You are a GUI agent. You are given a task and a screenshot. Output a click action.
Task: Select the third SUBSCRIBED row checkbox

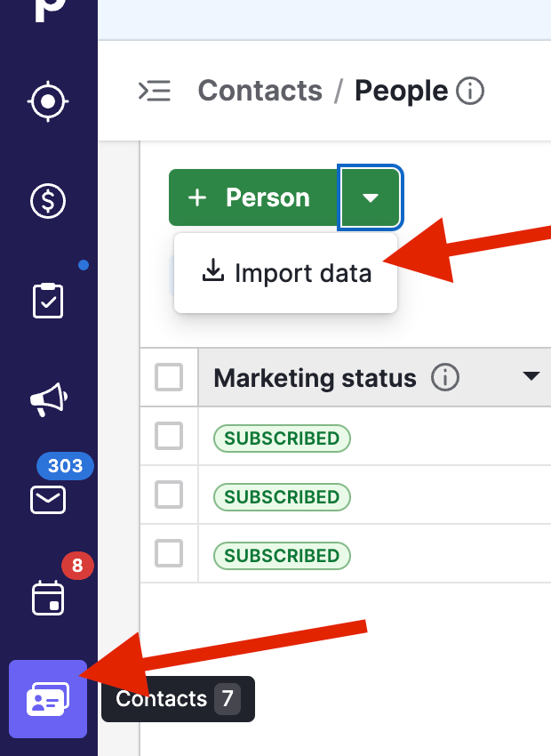[x=169, y=553]
